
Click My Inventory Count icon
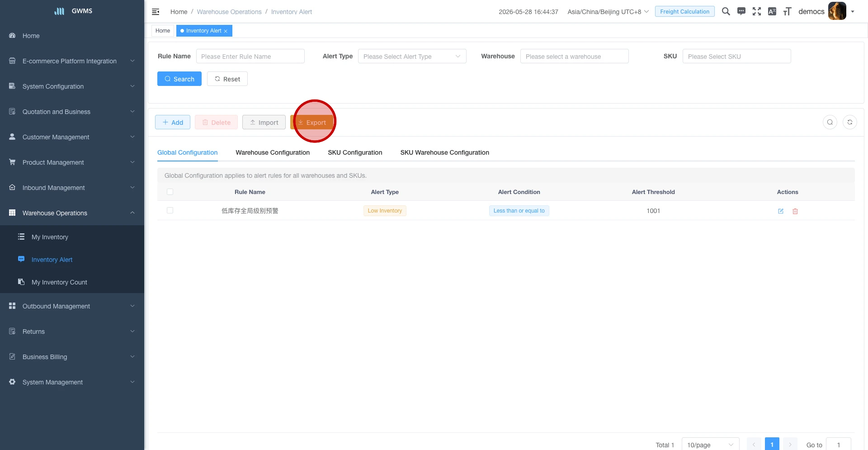point(21,282)
